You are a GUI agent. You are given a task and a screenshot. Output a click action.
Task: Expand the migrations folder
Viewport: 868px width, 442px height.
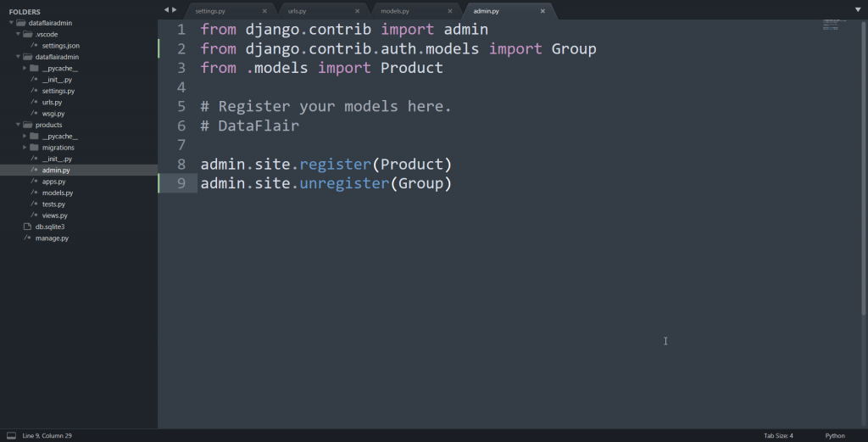25,148
